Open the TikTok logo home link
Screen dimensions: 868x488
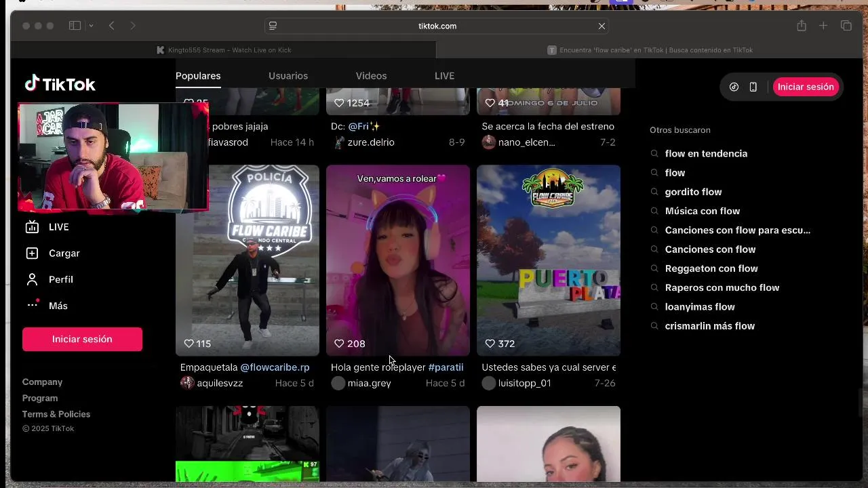(x=60, y=84)
